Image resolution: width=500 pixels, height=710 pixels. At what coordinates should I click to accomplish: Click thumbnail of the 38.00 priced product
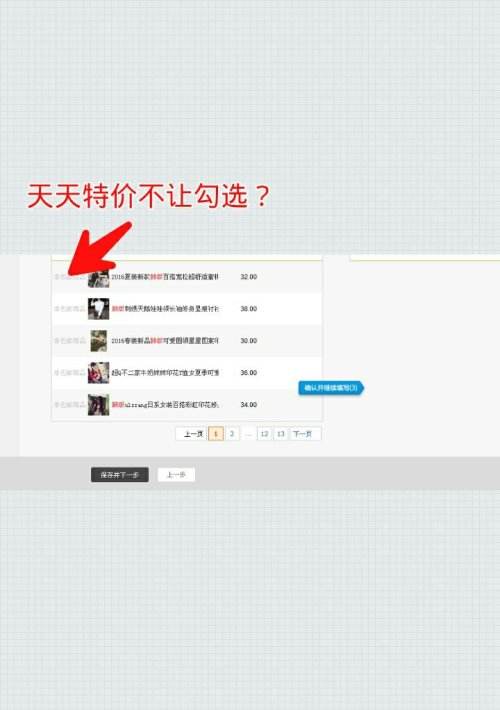[x=99, y=309]
